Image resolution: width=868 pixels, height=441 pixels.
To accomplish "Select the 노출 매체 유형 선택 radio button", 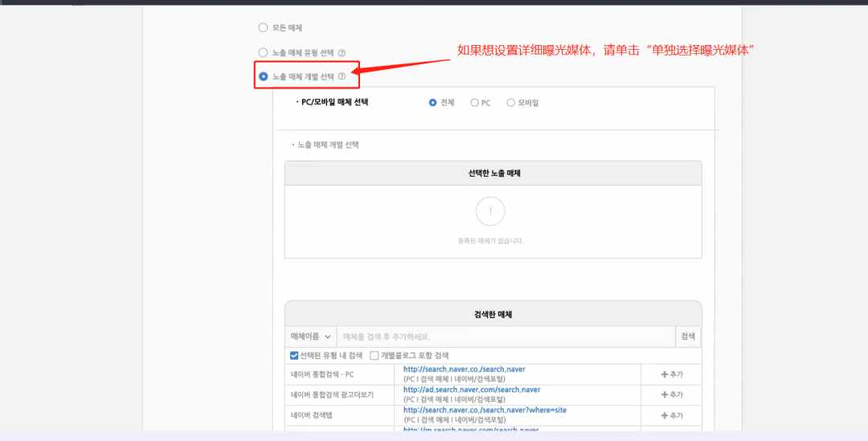I will click(x=263, y=52).
